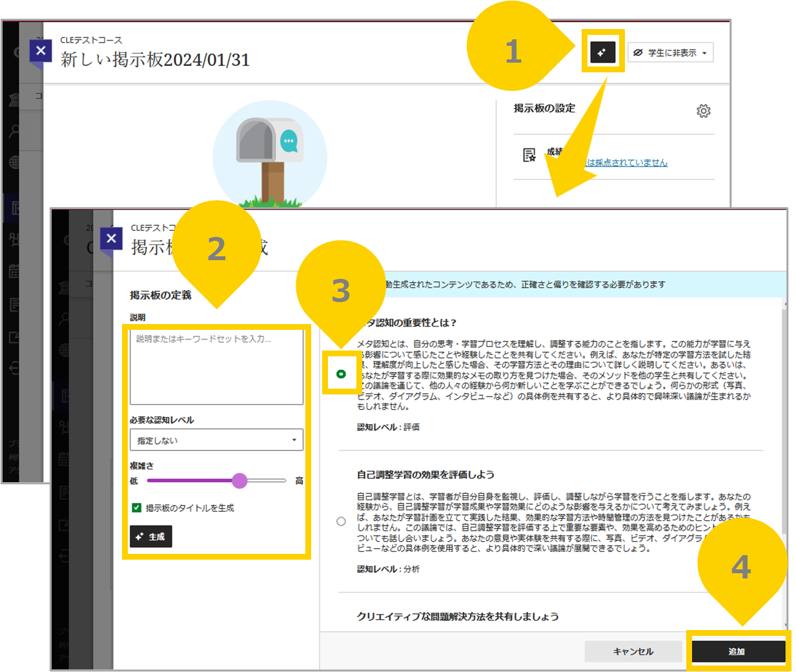Click the institution icon in back window sidebar
The image size is (796, 672).
click(x=14, y=99)
